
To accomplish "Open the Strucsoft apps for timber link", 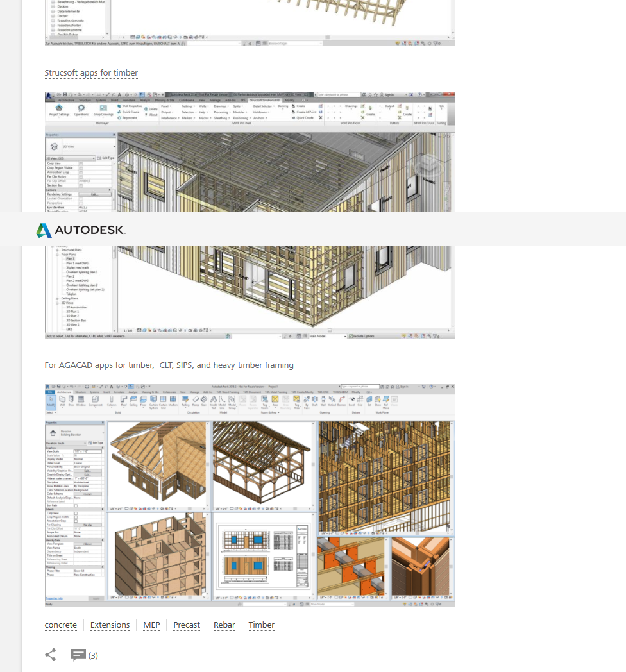I will point(91,72).
